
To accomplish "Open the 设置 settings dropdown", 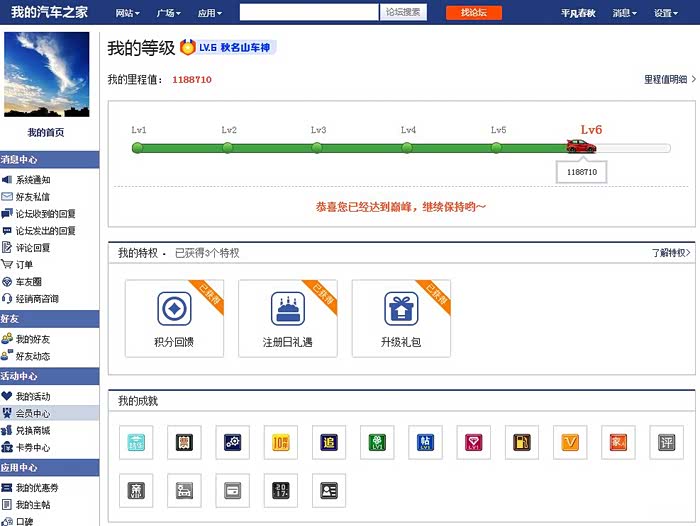I will pyautogui.click(x=666, y=13).
